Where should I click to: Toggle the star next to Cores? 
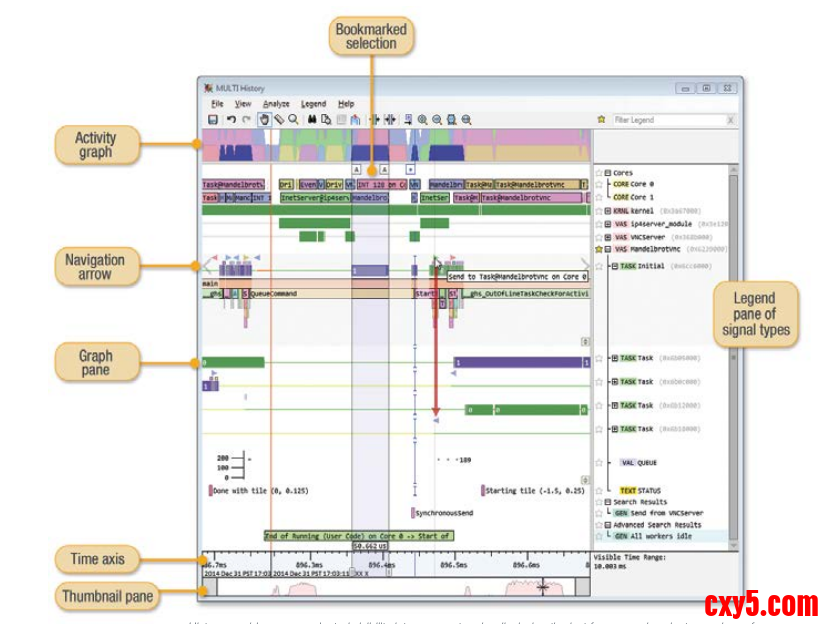pos(599,173)
